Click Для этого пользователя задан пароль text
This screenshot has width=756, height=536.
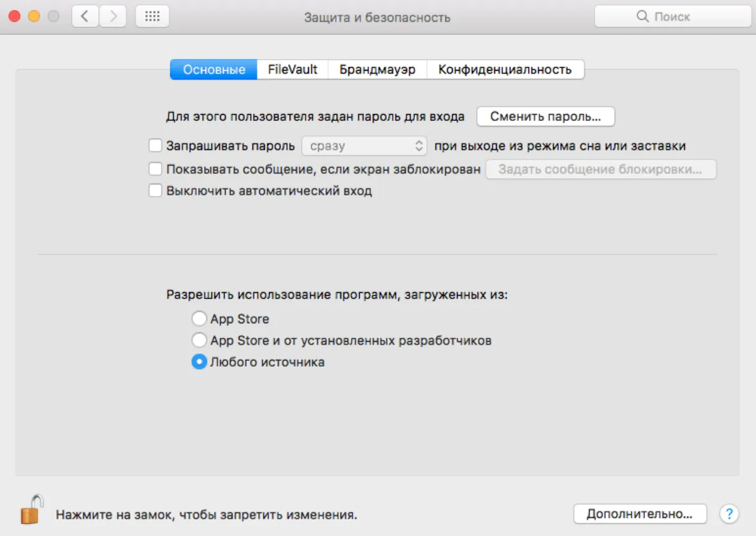click(x=315, y=116)
